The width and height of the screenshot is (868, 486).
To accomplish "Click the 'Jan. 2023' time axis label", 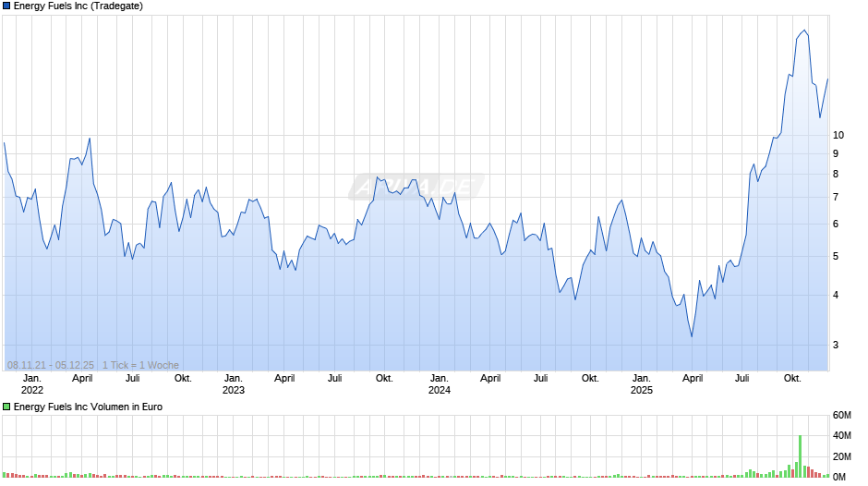I will (x=233, y=384).
